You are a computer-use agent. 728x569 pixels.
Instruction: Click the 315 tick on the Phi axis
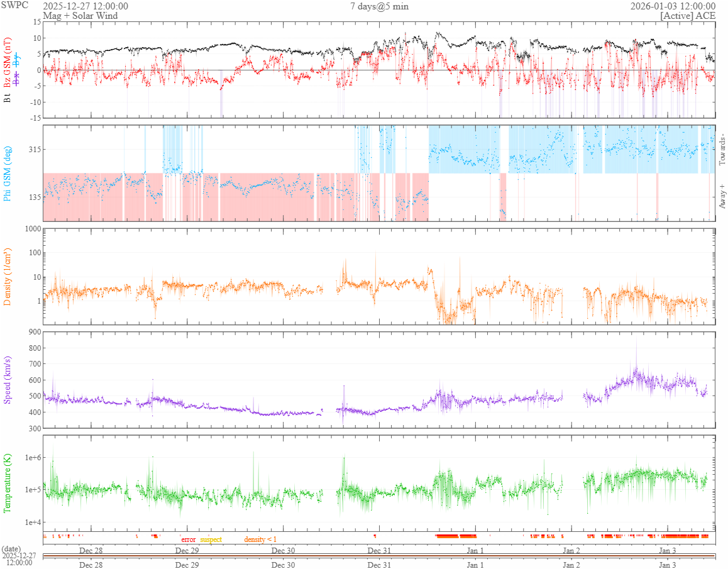tap(35, 149)
